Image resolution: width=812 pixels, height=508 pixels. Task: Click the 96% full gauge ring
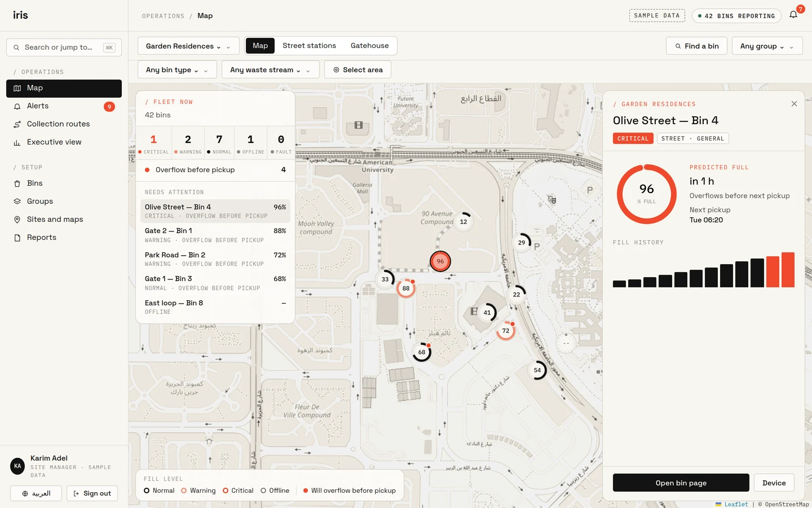(x=647, y=194)
